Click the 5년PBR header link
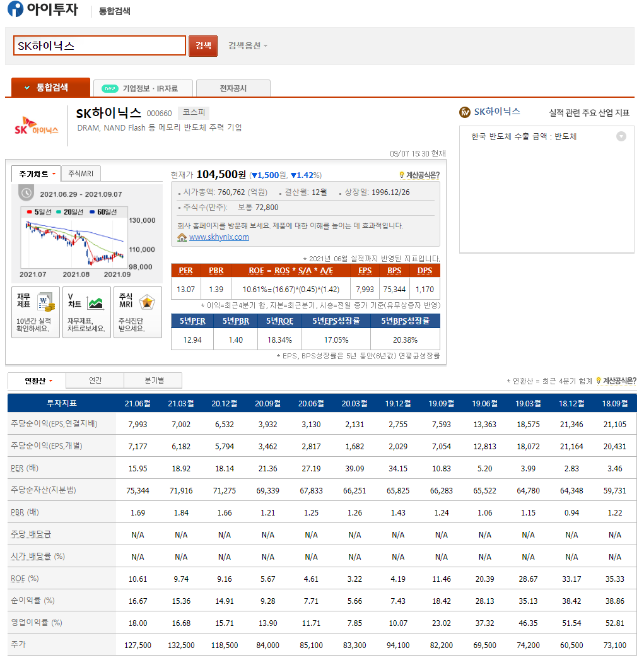 235,321
